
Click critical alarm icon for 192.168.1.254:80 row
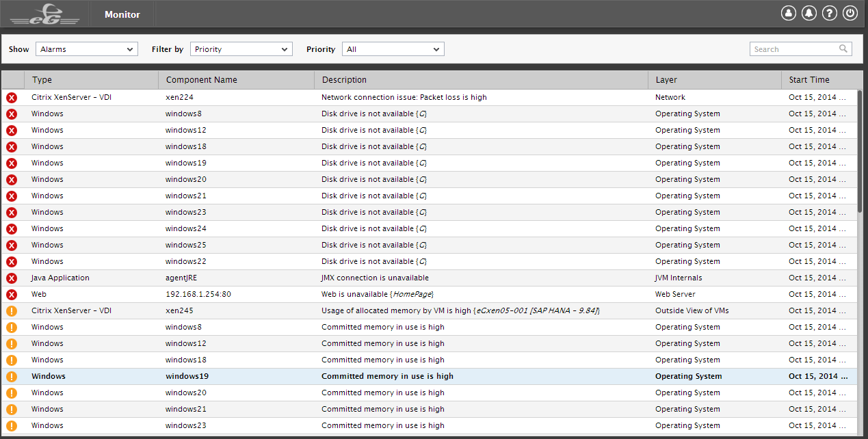tap(12, 294)
